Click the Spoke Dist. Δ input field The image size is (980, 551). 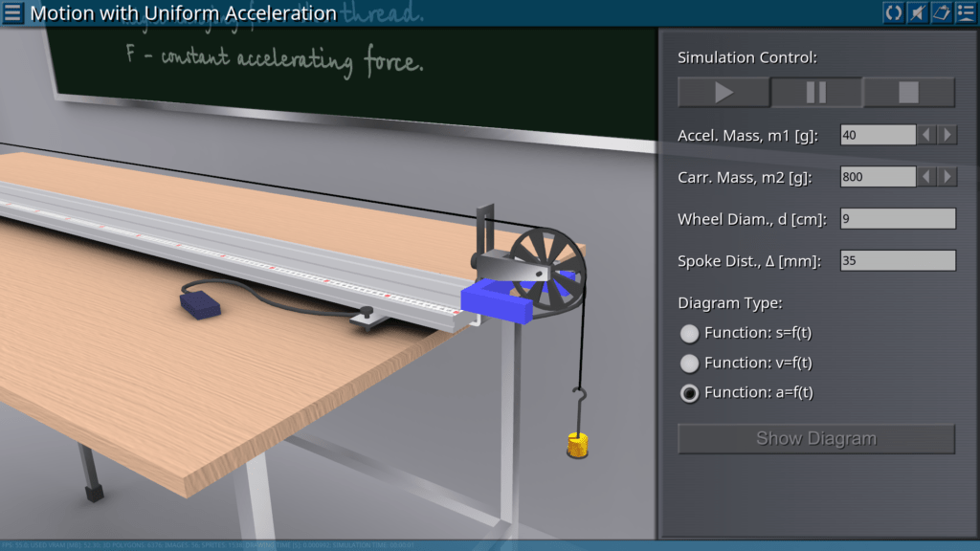pos(898,260)
